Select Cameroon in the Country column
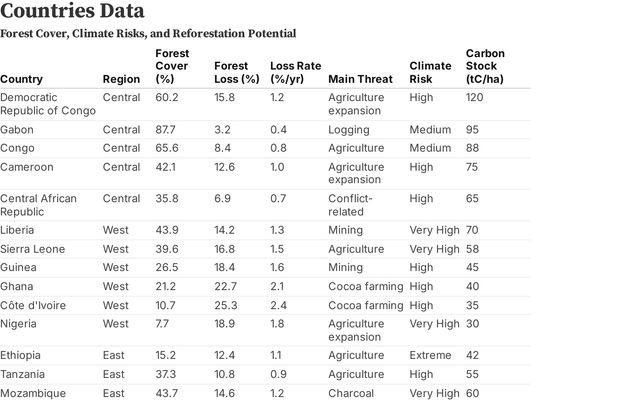This screenshot has width=640, height=400. tap(27, 167)
